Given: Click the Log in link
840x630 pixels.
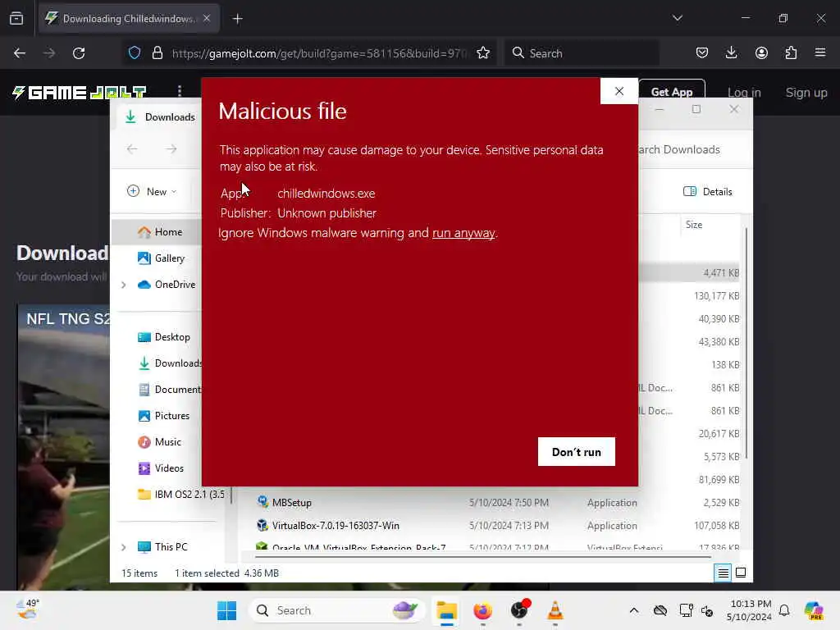Looking at the screenshot, I should pos(744,93).
